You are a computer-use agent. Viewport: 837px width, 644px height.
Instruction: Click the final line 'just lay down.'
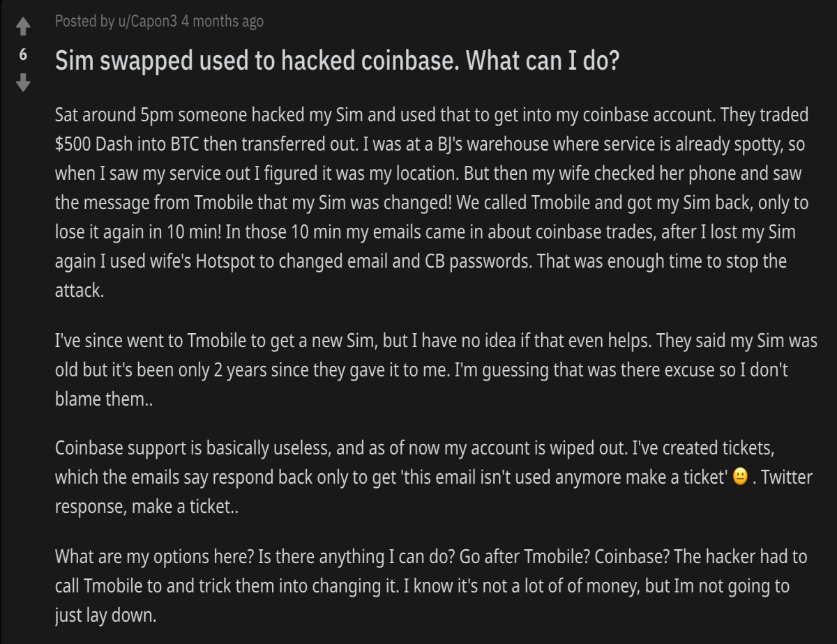click(106, 615)
